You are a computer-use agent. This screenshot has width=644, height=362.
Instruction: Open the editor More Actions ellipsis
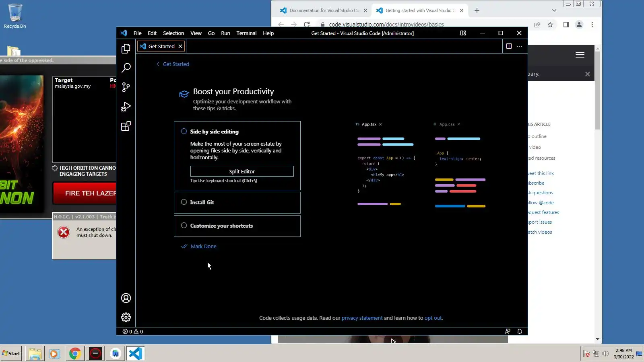[x=519, y=46]
